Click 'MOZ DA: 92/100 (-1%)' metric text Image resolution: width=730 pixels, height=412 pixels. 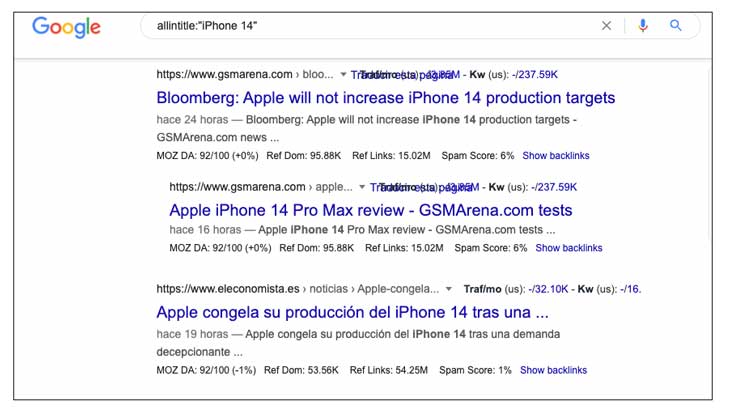(206, 371)
